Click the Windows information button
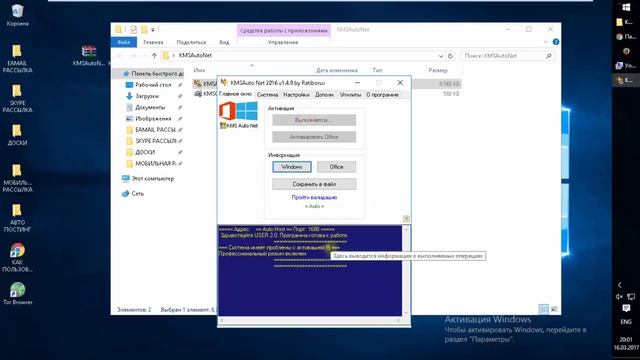Screen dimensions: 640x360 point(292,167)
